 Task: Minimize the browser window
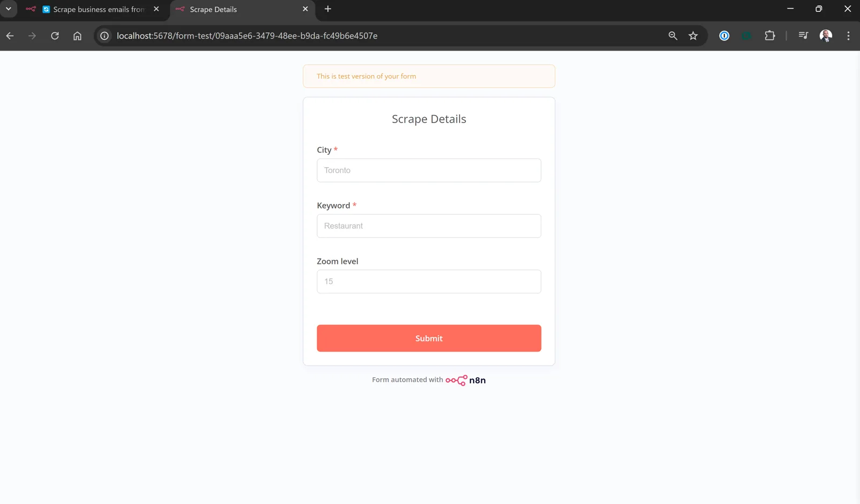click(790, 9)
